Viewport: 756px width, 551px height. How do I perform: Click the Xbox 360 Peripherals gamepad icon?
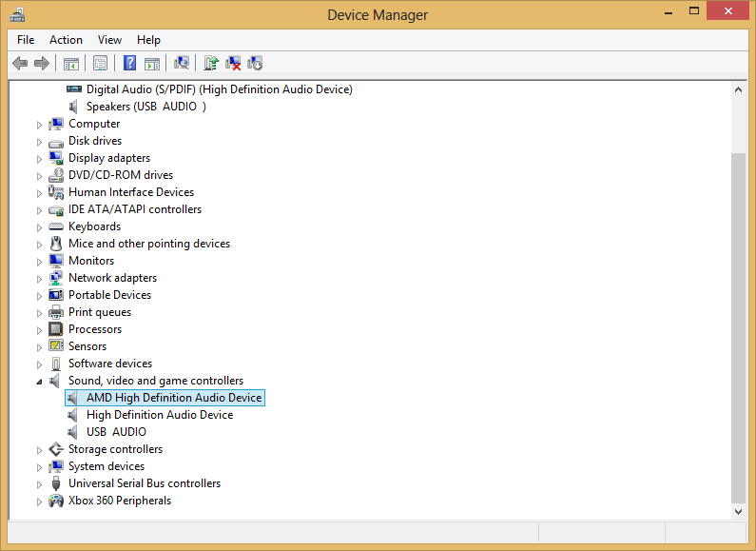[56, 501]
